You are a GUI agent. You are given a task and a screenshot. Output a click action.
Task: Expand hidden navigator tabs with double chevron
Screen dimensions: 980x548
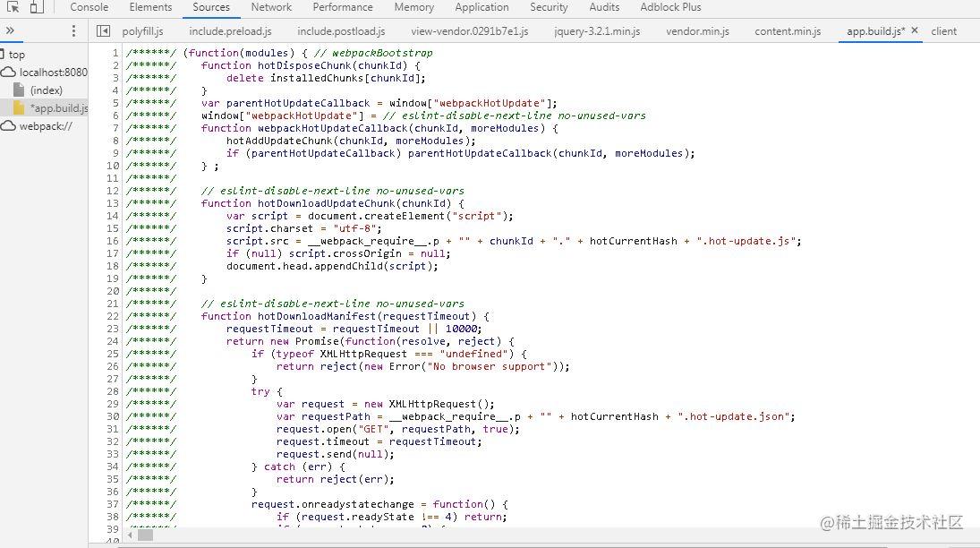click(x=10, y=30)
